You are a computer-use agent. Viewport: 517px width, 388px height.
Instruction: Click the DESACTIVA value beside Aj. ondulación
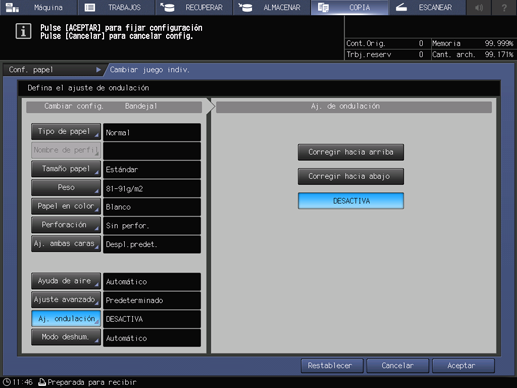click(152, 319)
